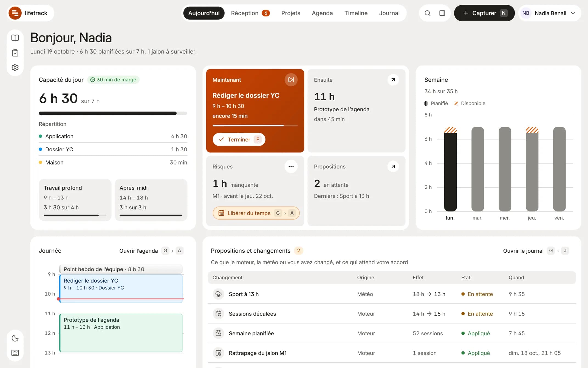Click the 30 min de marge badge
The image size is (588, 368).
click(x=113, y=80)
